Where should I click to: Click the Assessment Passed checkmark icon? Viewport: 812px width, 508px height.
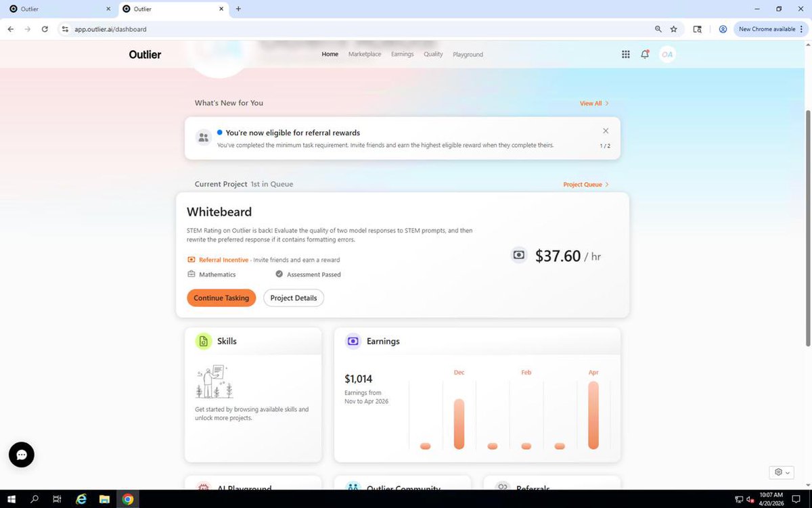(x=279, y=274)
